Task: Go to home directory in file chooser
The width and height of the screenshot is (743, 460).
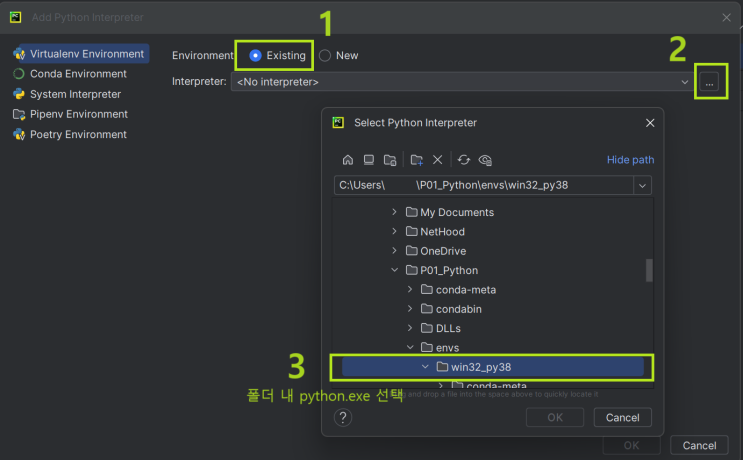Action: click(348, 160)
